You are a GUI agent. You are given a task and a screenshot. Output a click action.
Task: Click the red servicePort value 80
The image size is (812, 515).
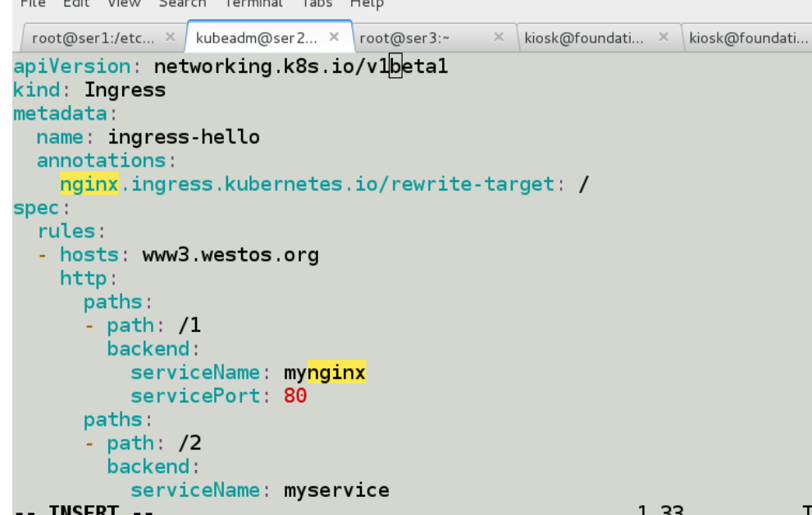tap(294, 395)
